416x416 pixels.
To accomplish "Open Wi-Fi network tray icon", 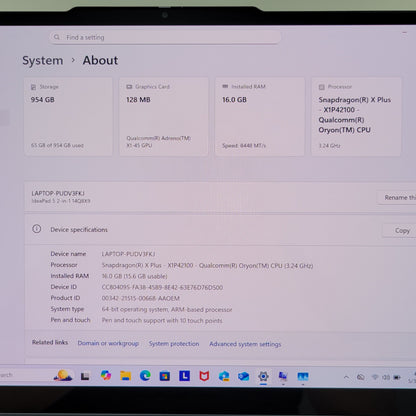I will click(375, 377).
